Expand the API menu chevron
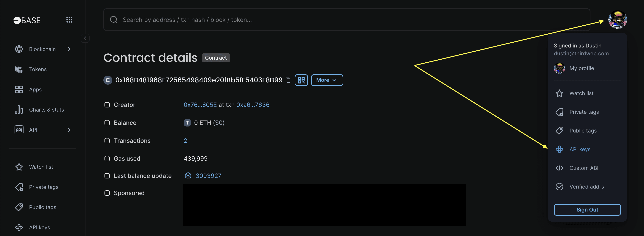Viewport: 644px width, 236px height. [x=70, y=129]
